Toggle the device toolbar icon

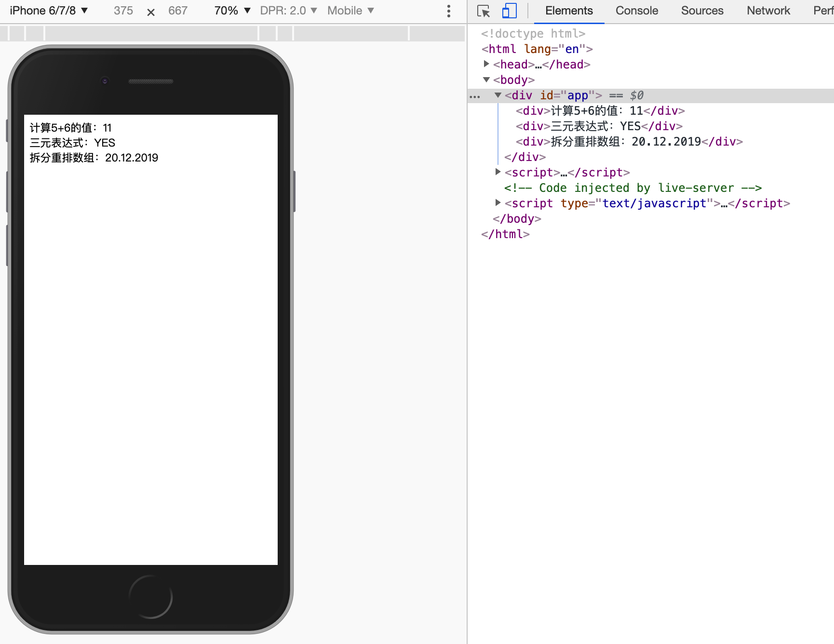pos(509,11)
